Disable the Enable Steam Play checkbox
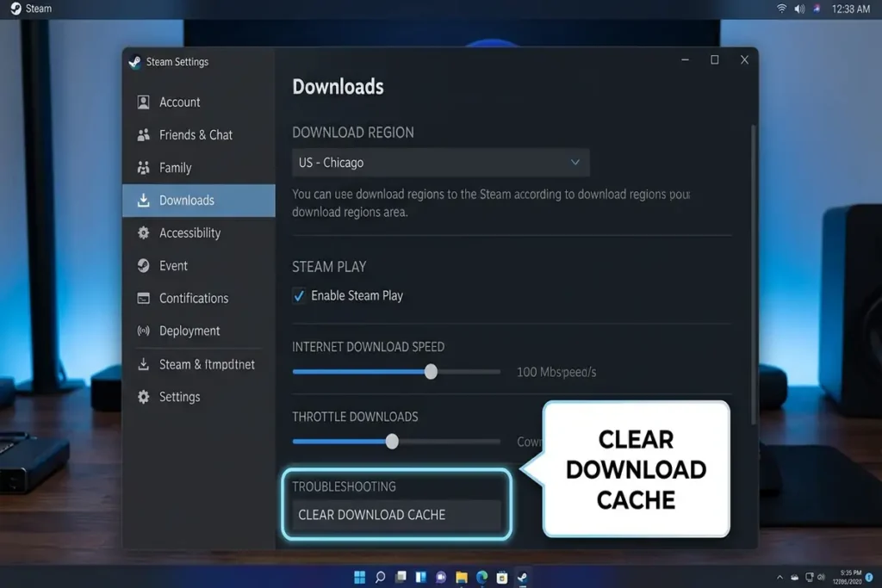Viewport: 882px width, 588px height. 299,295
